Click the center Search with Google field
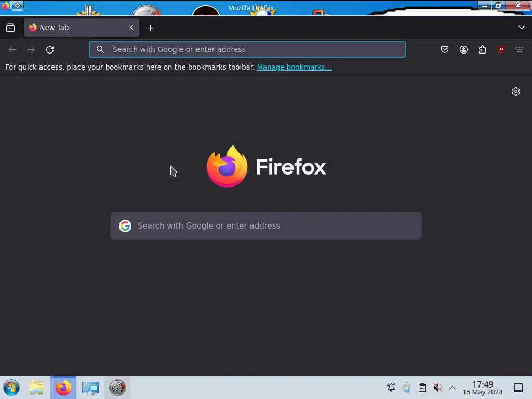532x399 pixels. tap(266, 226)
